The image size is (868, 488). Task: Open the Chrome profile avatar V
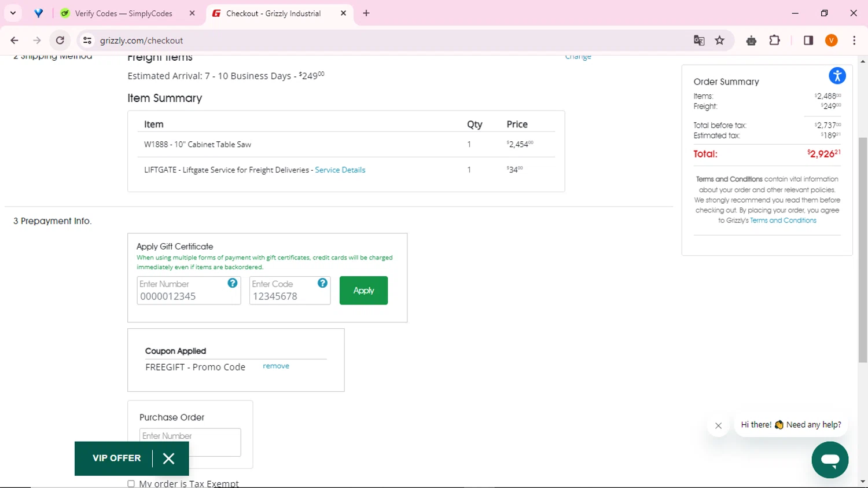832,41
